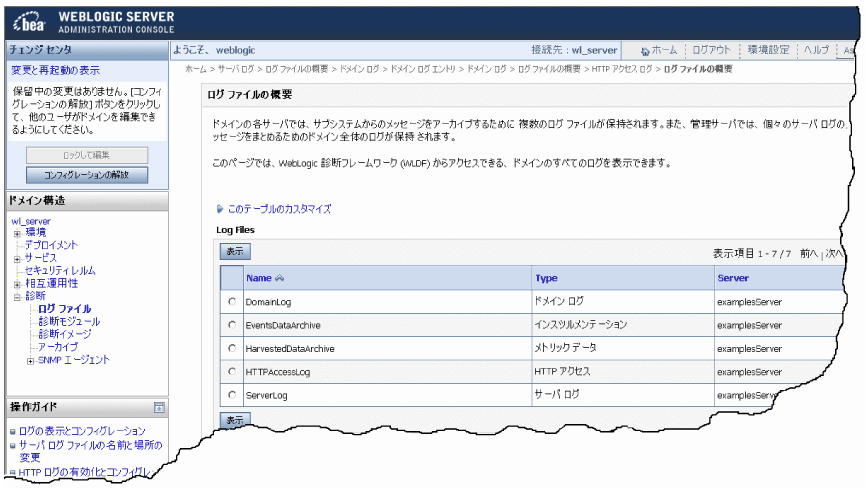Click the コンフィグレーションの解放 button
867x488 pixels.
tap(87, 175)
